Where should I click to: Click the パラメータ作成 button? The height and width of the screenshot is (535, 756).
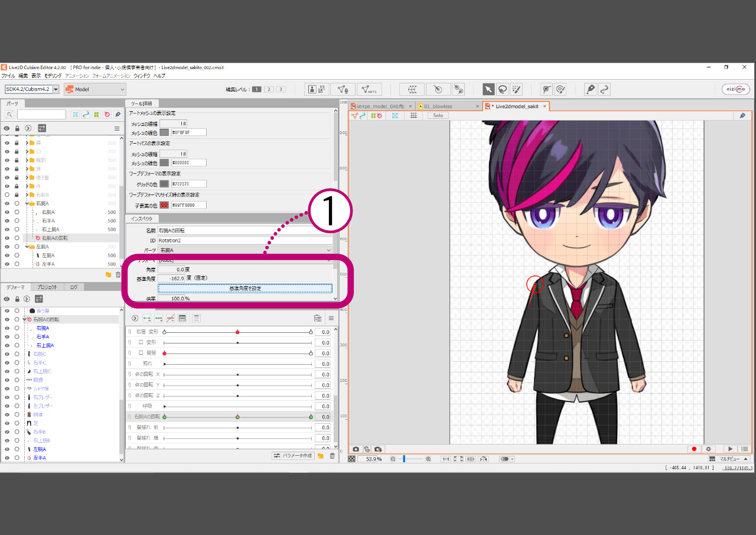[x=293, y=456]
